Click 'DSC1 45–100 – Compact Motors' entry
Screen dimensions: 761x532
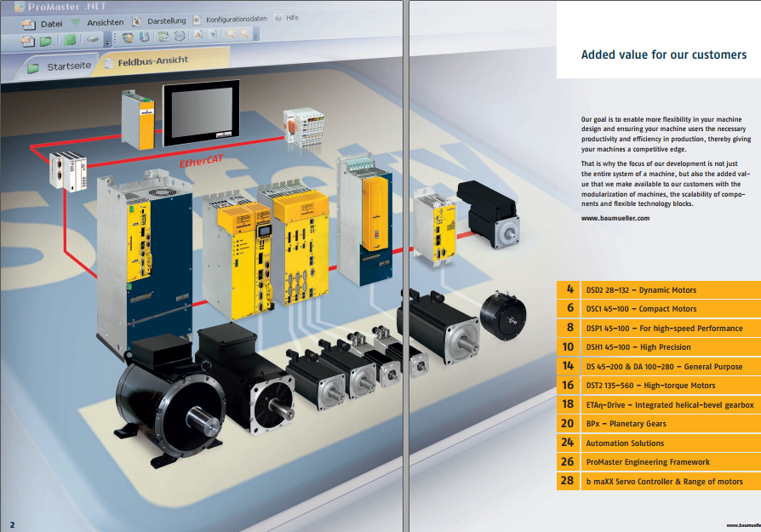659,309
